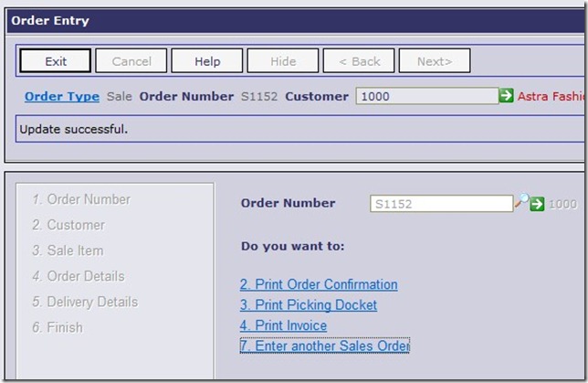Select step 6 Finish in wizard list
588x383 pixels.
pos(58,327)
